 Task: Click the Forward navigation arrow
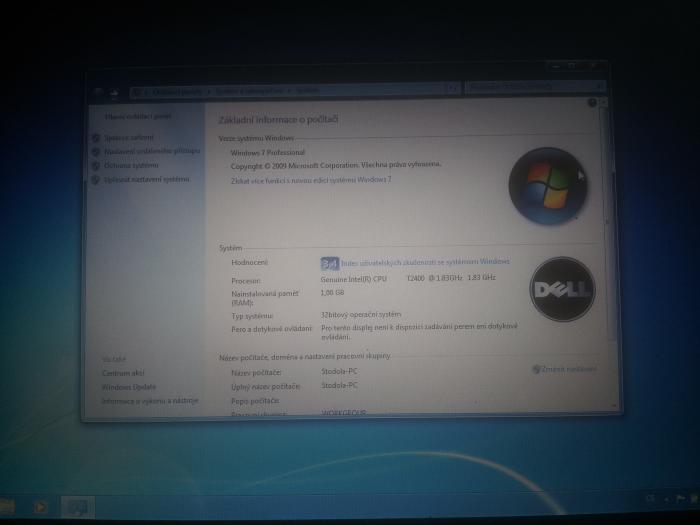[114, 92]
